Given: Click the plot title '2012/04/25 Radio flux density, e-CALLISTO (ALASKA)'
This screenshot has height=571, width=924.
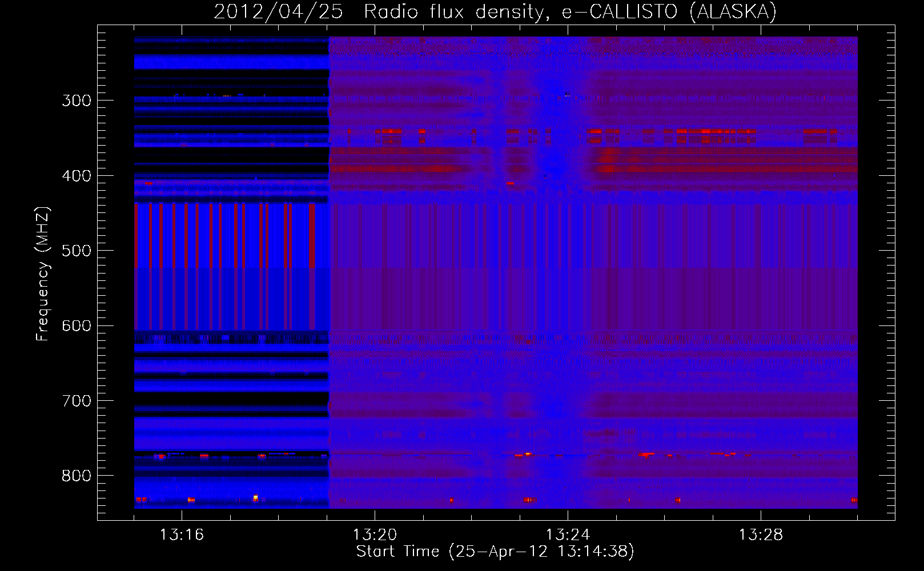Looking at the screenshot, I should [x=495, y=11].
